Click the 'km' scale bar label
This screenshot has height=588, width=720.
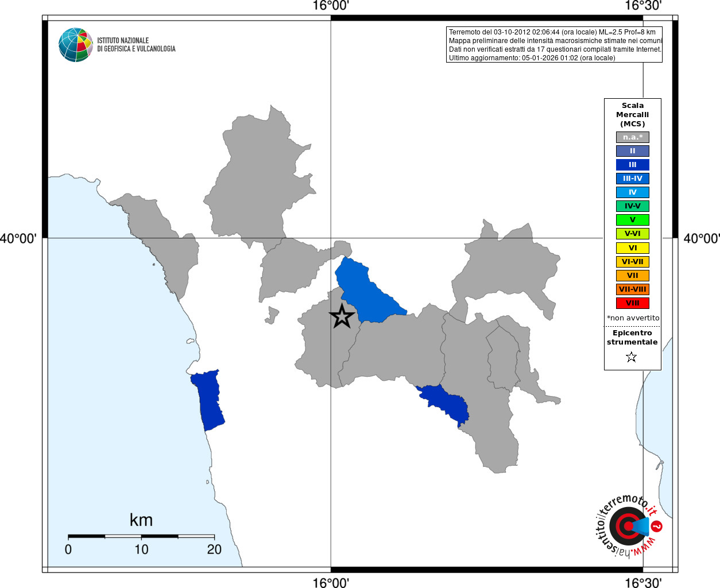[x=141, y=520]
